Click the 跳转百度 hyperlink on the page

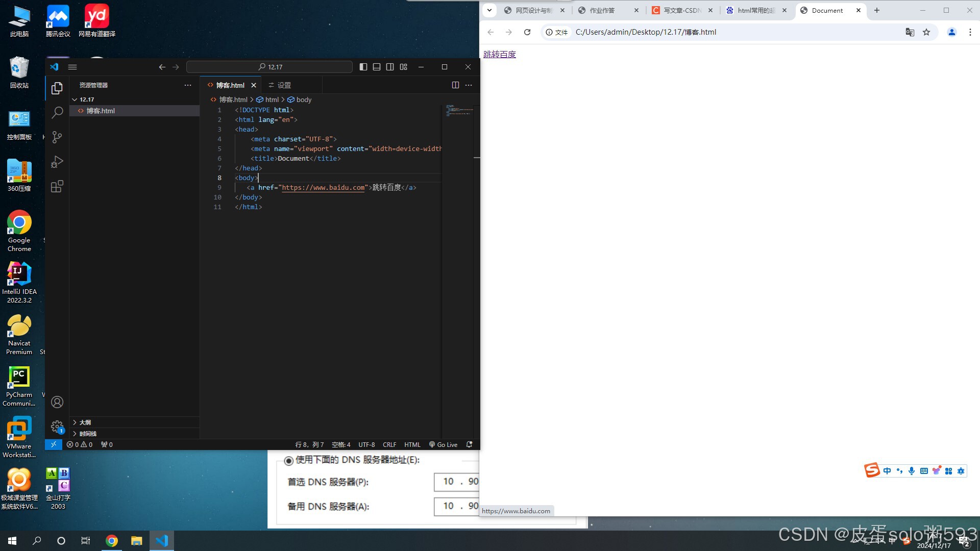tap(499, 55)
